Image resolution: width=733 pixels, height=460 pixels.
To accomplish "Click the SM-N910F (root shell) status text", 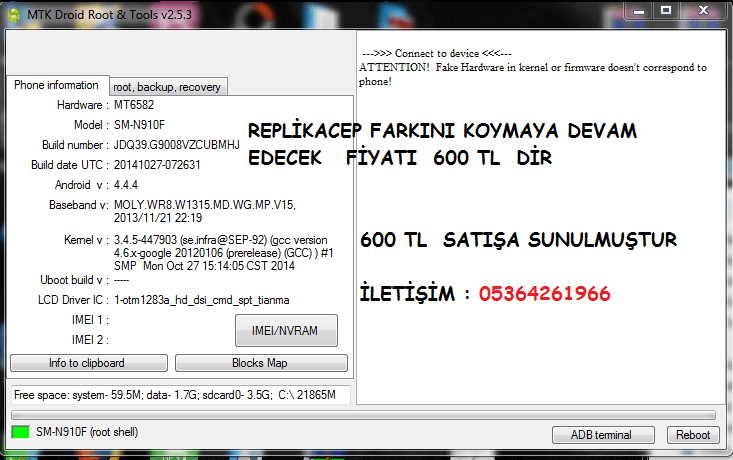I will (87, 433).
